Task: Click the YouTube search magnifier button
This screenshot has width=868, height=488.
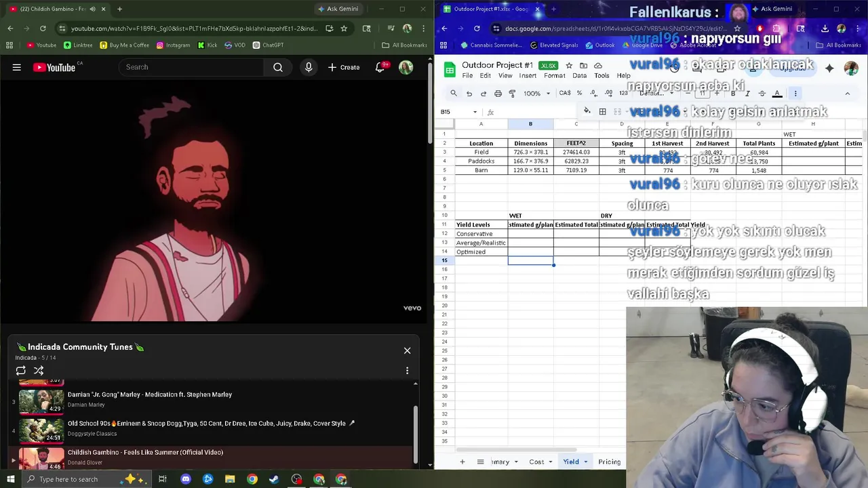Action: [x=278, y=67]
